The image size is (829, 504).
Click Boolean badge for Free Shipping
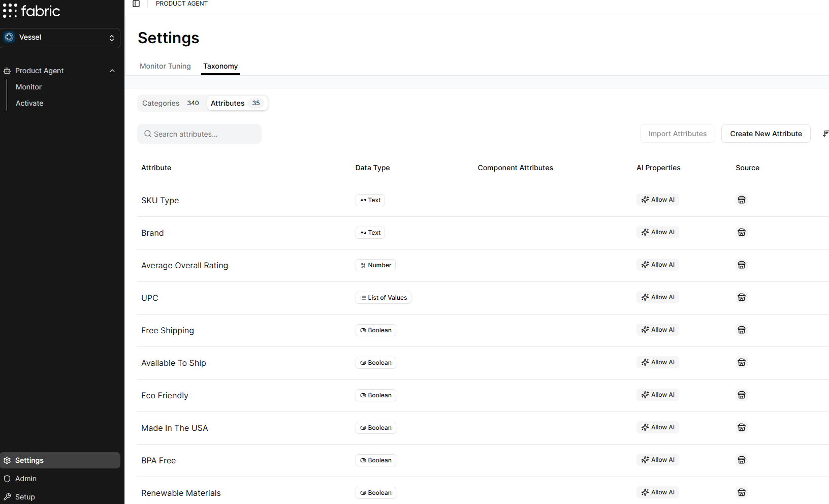(x=376, y=330)
